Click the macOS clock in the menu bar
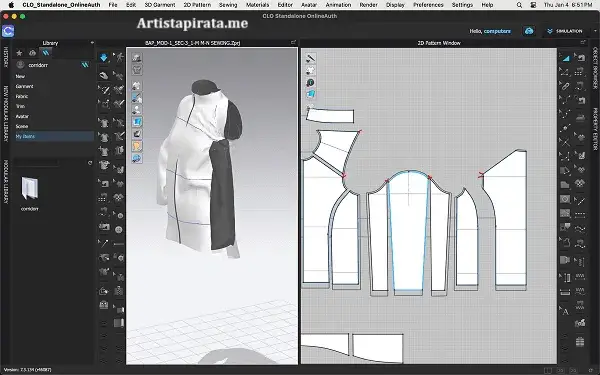600x375 pixels. (x=568, y=5)
